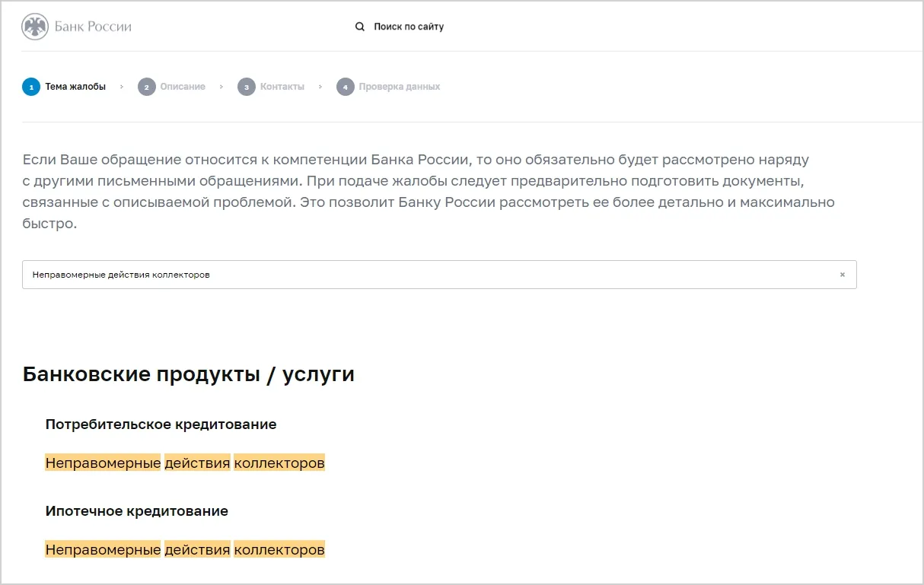Click the 'Банк России' header text
Viewport: 924px width, 585px height.
[x=93, y=27]
